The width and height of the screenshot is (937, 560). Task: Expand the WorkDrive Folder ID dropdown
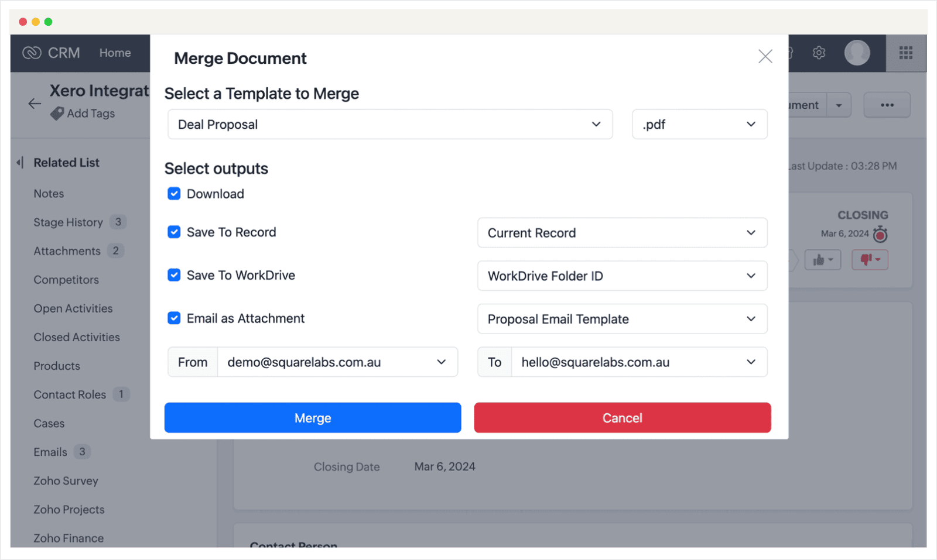coord(623,276)
